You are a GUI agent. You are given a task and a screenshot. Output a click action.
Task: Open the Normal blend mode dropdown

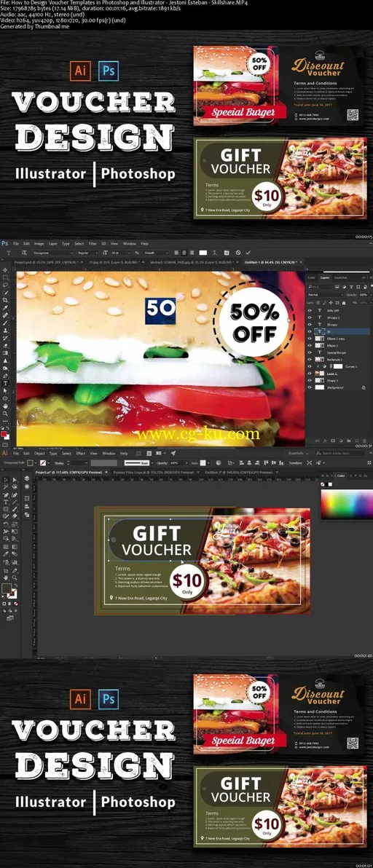tap(326, 295)
